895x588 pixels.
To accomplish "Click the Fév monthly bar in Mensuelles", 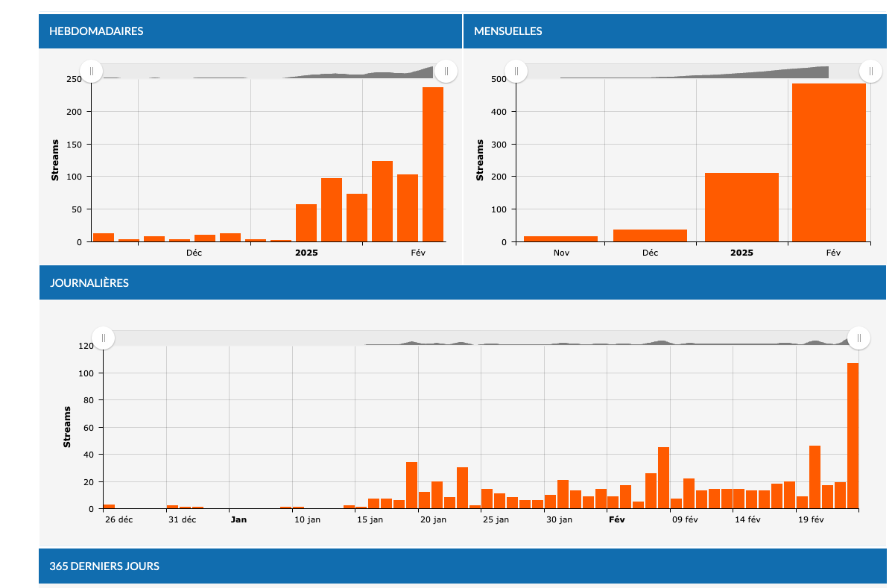I will pyautogui.click(x=829, y=162).
